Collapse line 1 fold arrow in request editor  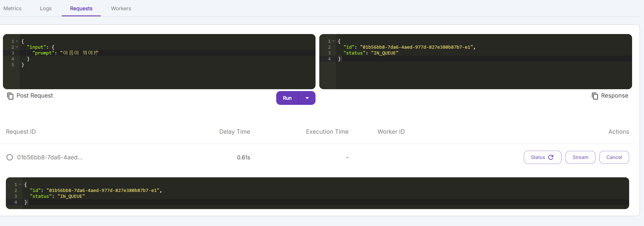click(x=17, y=41)
